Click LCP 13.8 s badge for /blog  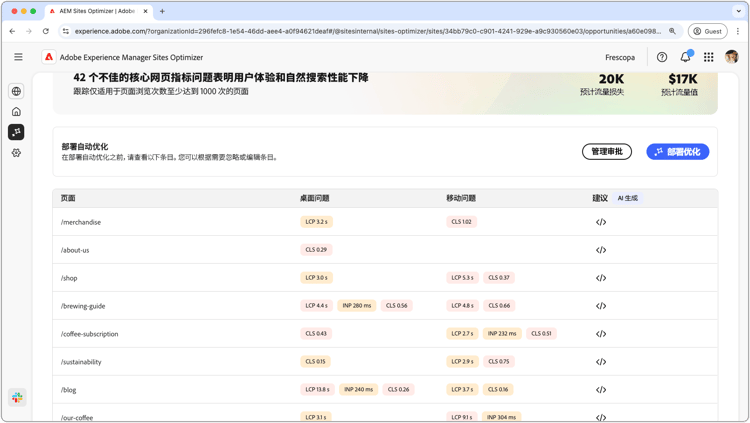click(x=317, y=390)
